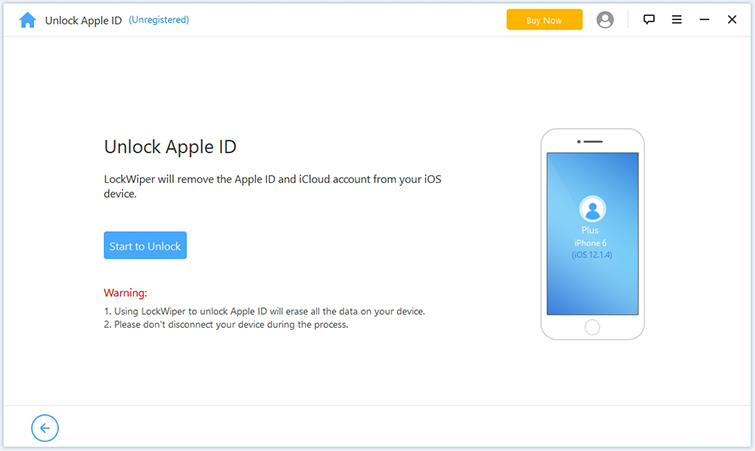The width and height of the screenshot is (755, 451).
Task: Click the phone's home button circle
Action: point(592,327)
